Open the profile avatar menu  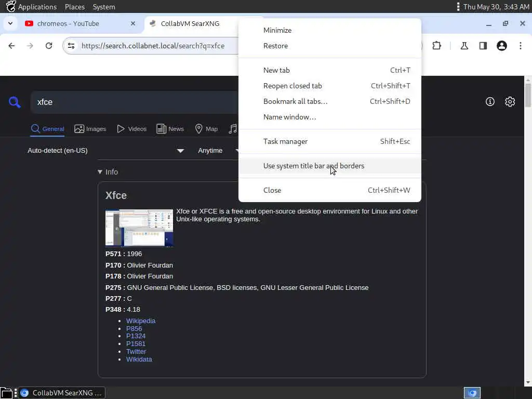coord(502,46)
